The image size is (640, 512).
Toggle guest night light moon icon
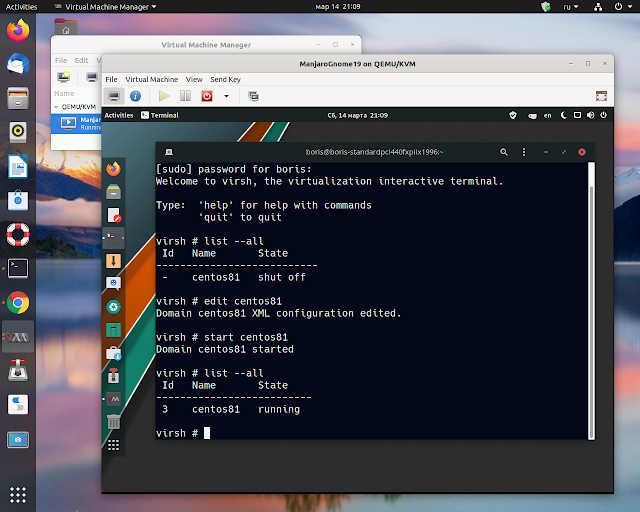point(564,116)
